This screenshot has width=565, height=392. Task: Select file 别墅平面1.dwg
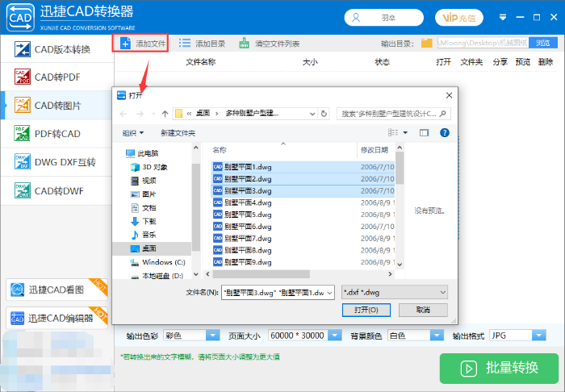click(x=303, y=167)
